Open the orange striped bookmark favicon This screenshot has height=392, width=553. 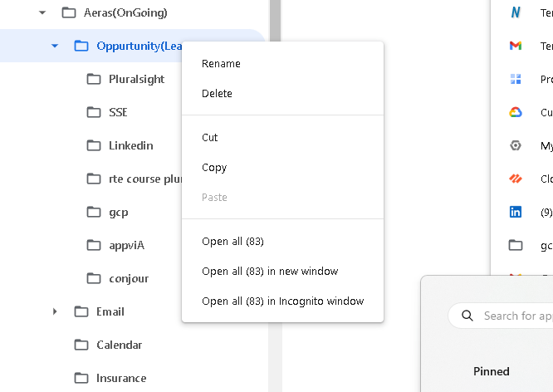[516, 179]
